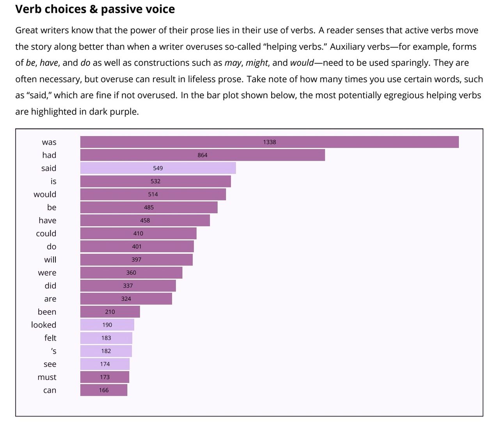
Task: Select the 'be' bar labeled 485
Action: [149, 207]
